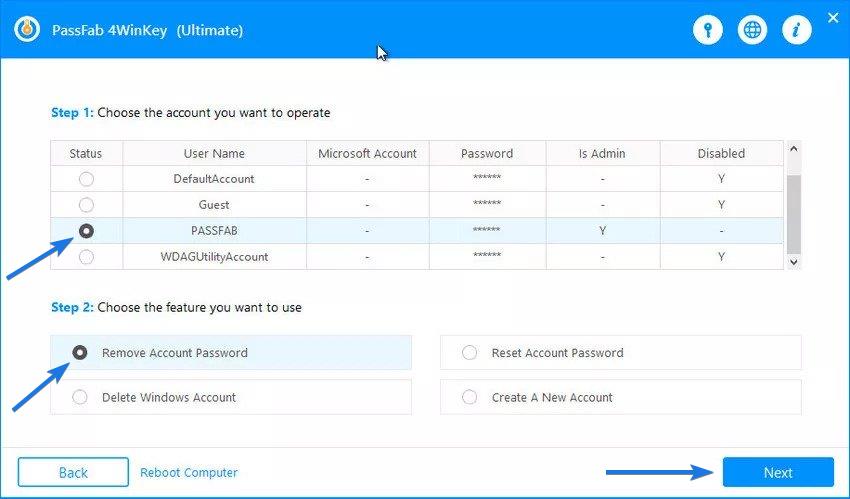The image size is (850, 499).
Task: Click the password asterisks in Guest row
Action: click(487, 204)
